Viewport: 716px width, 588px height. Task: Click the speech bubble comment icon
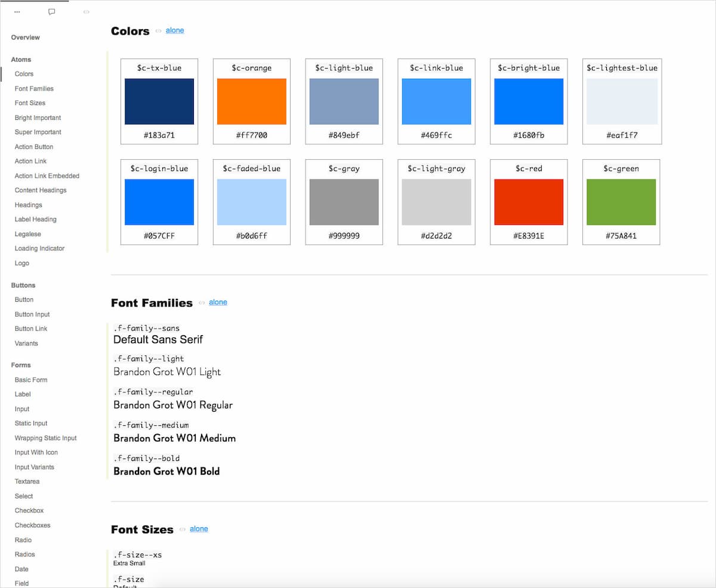click(x=51, y=12)
